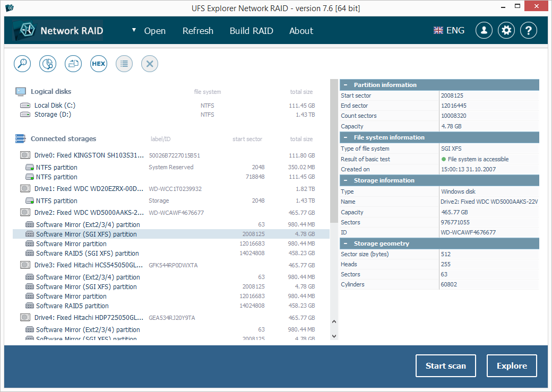The width and height of the screenshot is (552, 392).
Task: Select Storage (D:) logical disk
Action: [x=171, y=115]
